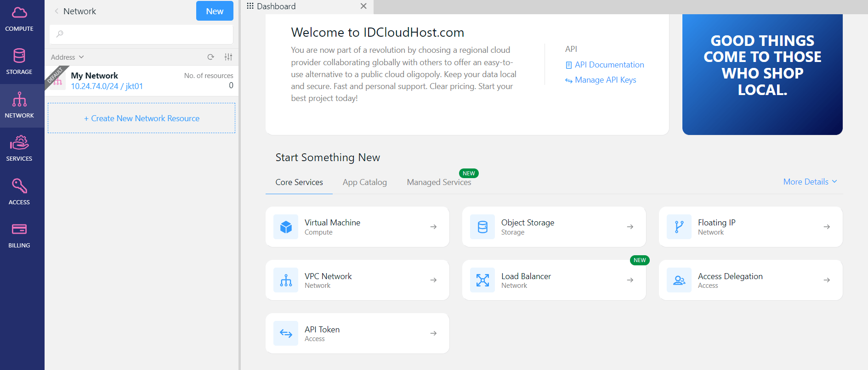The height and width of the screenshot is (370, 868).
Task: Click the network search input field
Action: point(142,34)
